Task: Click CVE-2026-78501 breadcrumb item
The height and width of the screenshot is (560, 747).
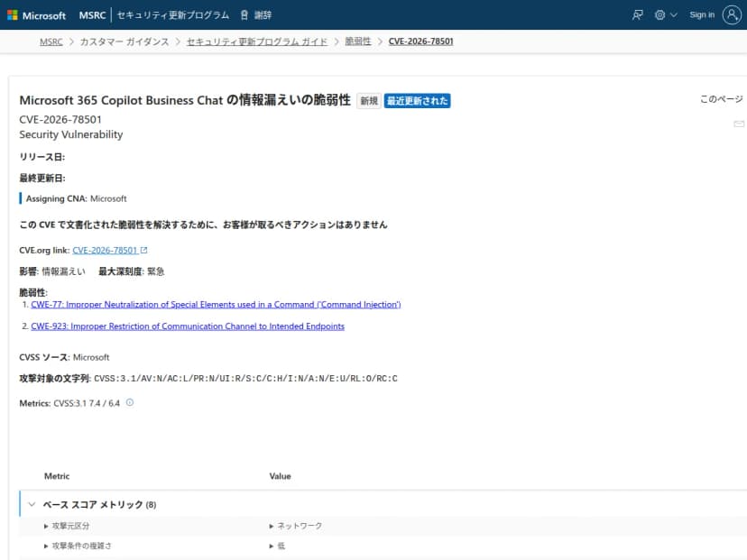Action: [420, 41]
